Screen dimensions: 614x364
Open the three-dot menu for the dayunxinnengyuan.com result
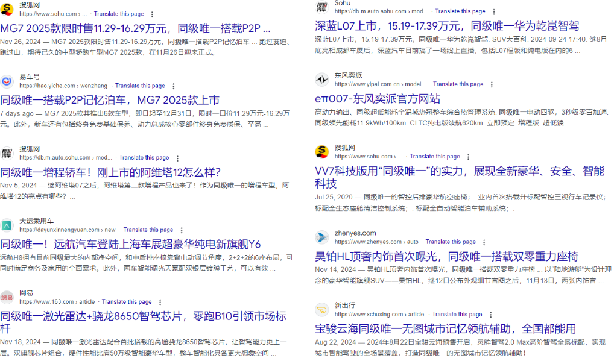coord(182,230)
